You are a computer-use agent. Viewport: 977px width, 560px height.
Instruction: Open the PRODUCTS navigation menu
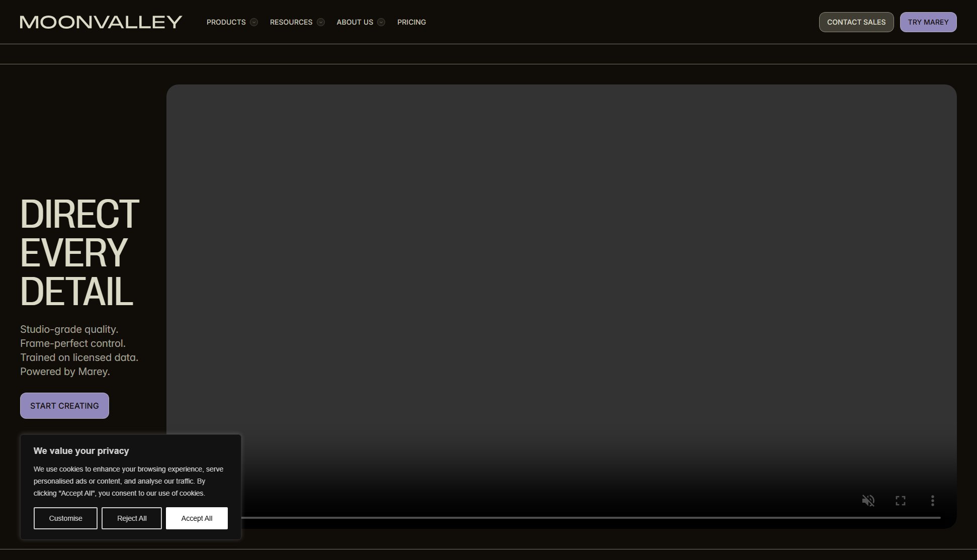[226, 22]
